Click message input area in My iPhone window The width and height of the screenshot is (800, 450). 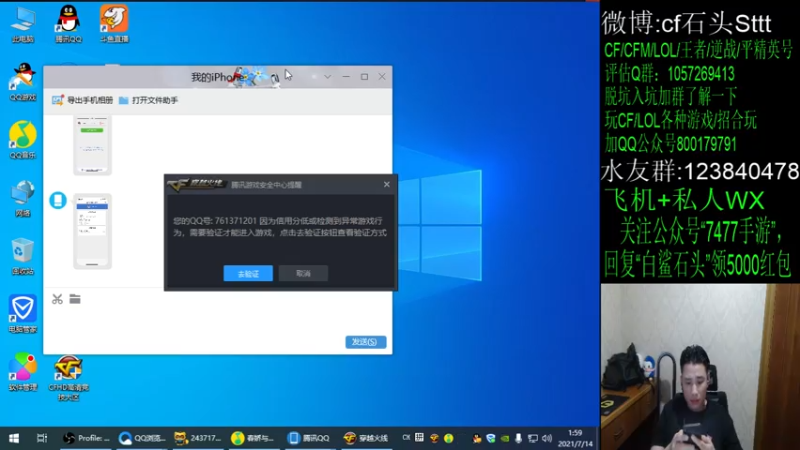(218, 321)
